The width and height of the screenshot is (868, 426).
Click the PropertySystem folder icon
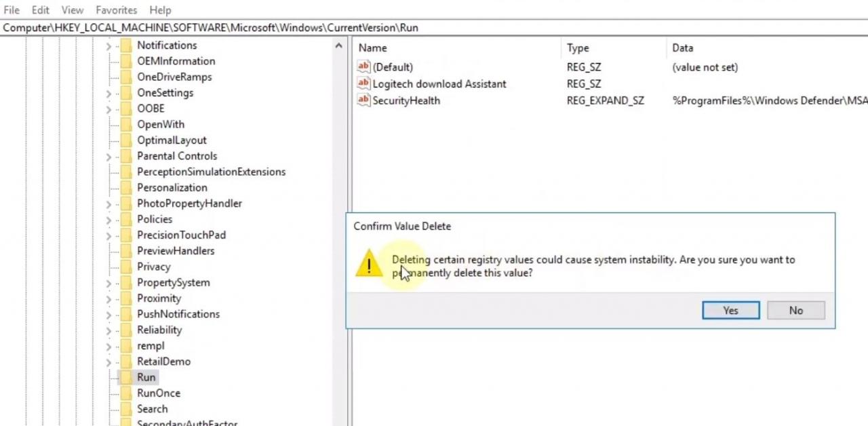point(126,283)
